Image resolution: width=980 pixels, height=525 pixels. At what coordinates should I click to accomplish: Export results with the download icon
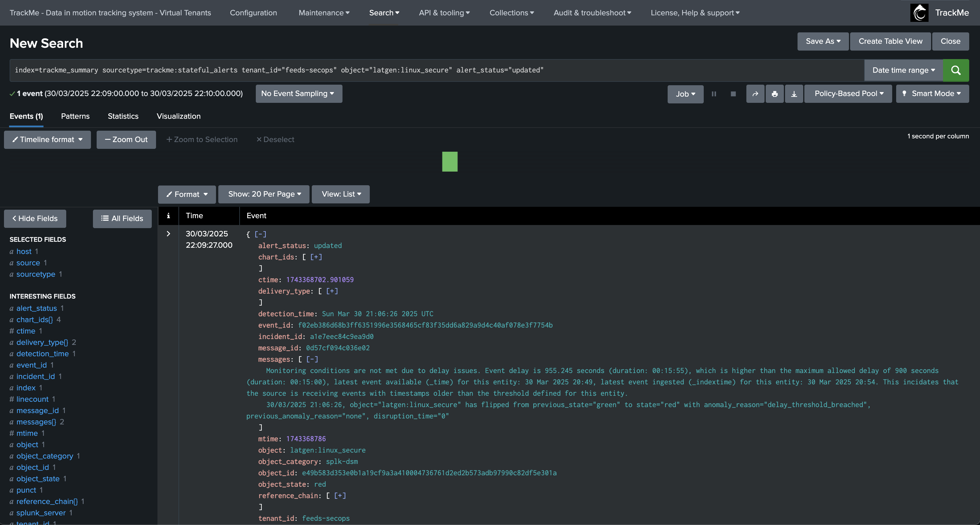794,94
